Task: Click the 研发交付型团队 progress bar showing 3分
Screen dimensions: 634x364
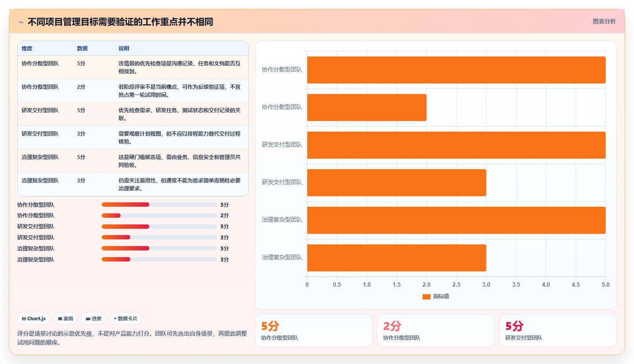Action: 159,237
